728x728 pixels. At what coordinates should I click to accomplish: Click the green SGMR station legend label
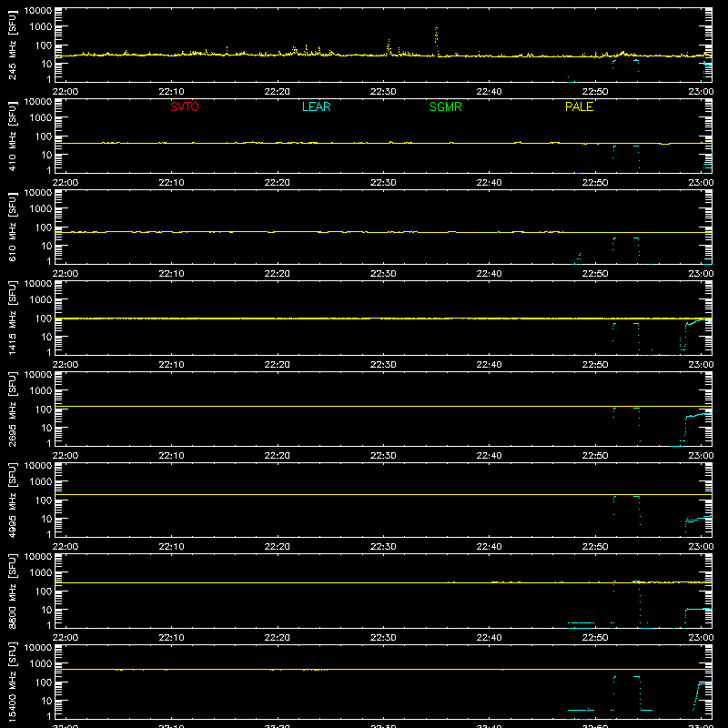445,106
